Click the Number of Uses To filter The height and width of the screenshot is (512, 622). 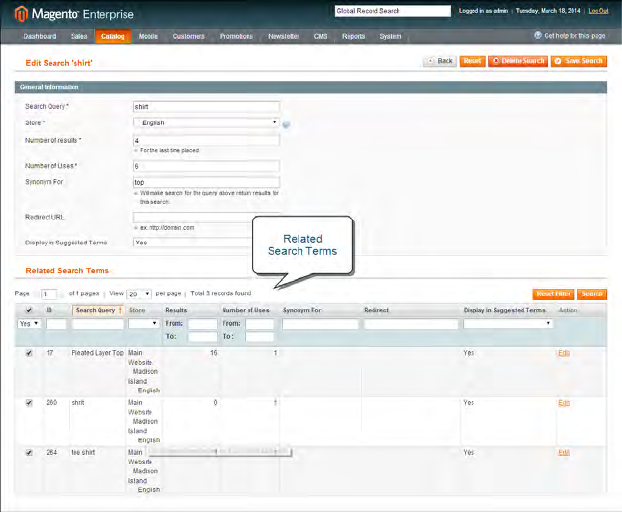259,337
